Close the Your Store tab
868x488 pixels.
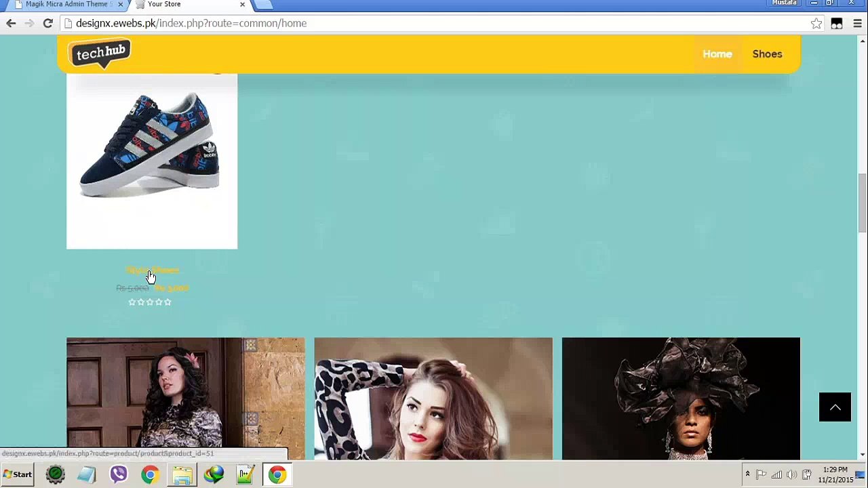[x=242, y=5]
